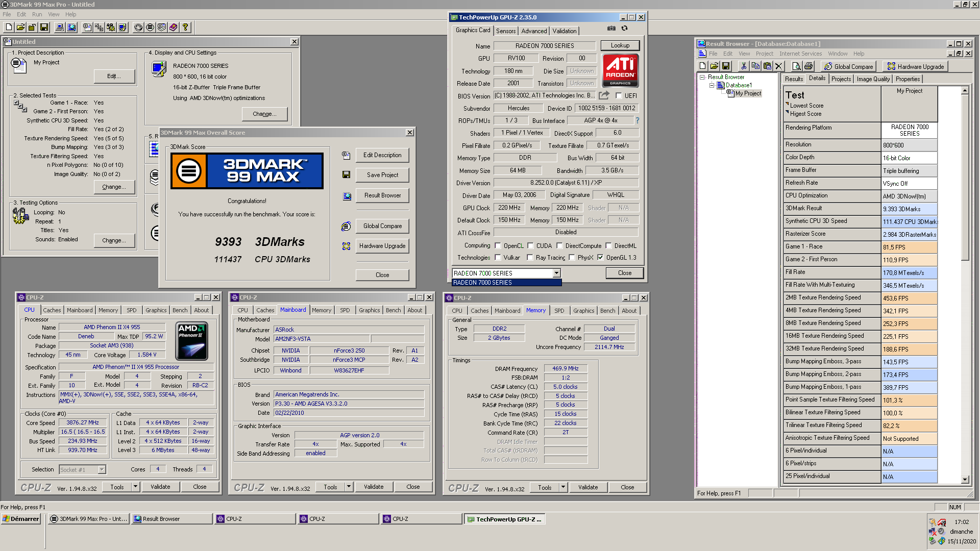Click Delete X icon in Result Browser toolbar

[x=778, y=66]
